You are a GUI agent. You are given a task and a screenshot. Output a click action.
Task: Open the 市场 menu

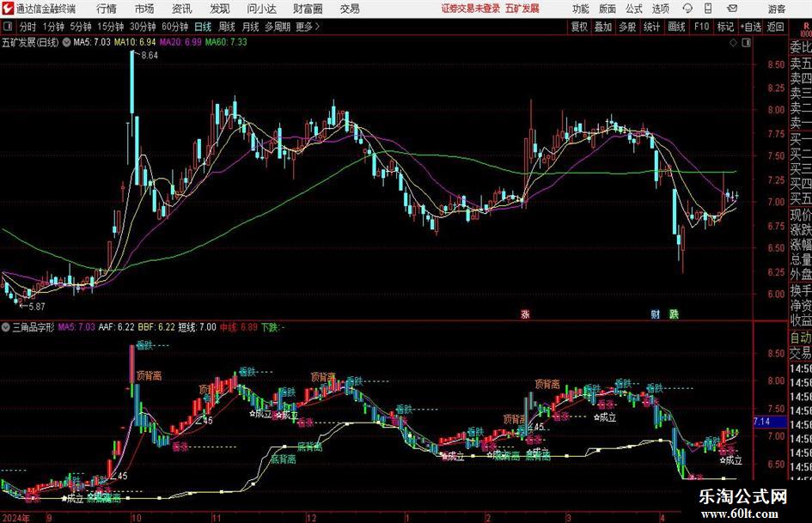point(144,9)
